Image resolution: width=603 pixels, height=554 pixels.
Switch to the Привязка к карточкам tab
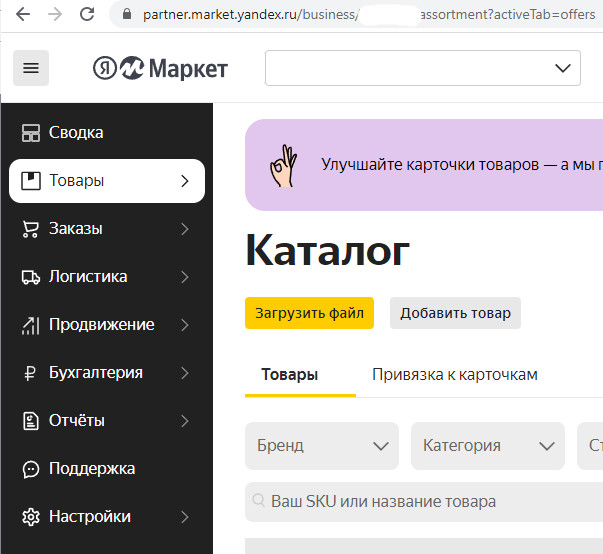point(455,375)
